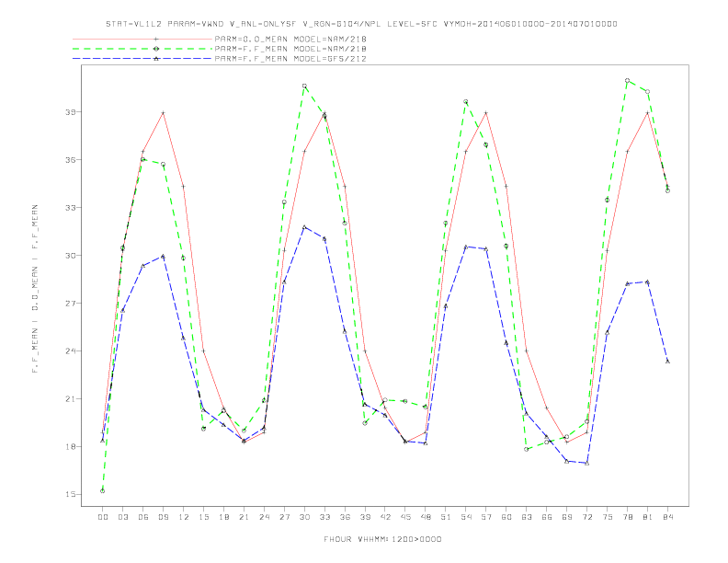Click the vertical y-axis label F.F_MEAN | O.O_MEAN
728x563 pixels.
pos(35,289)
